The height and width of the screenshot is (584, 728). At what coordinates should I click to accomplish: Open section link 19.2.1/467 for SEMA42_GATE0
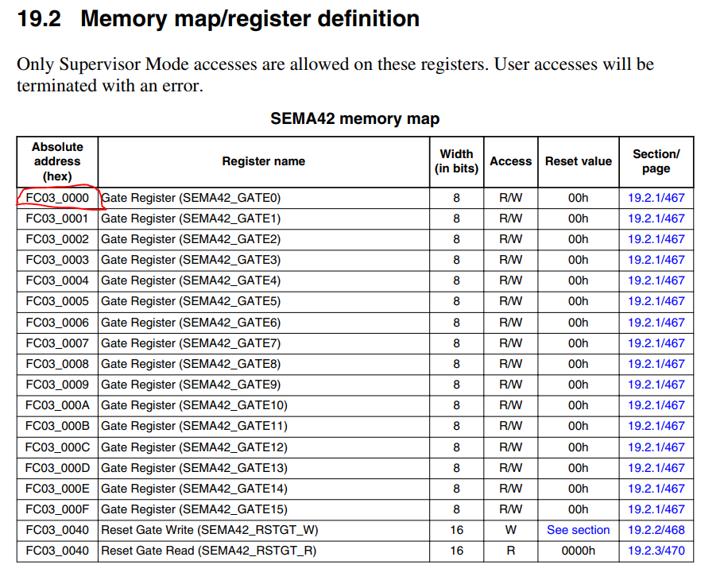click(x=656, y=198)
